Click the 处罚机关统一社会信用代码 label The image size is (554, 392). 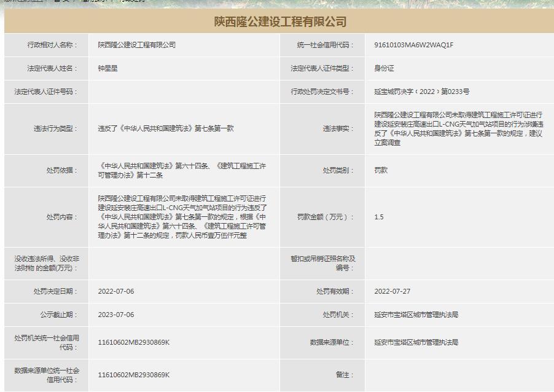pos(46,342)
